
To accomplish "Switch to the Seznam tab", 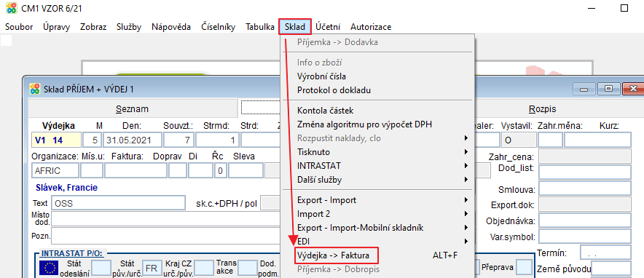I will (133, 109).
